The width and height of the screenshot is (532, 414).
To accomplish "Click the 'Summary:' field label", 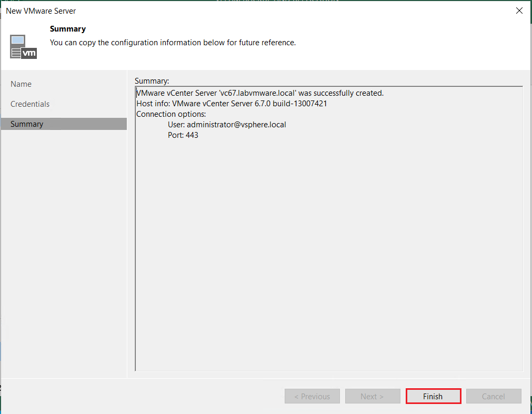I will (x=152, y=80).
